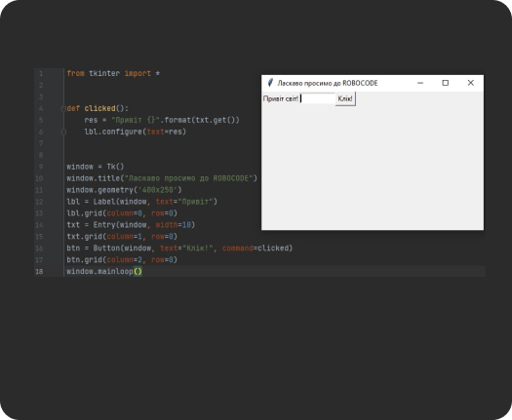Screen dimensions: 512x420
Task: Click the Клік! button
Action: pyautogui.click(x=345, y=98)
